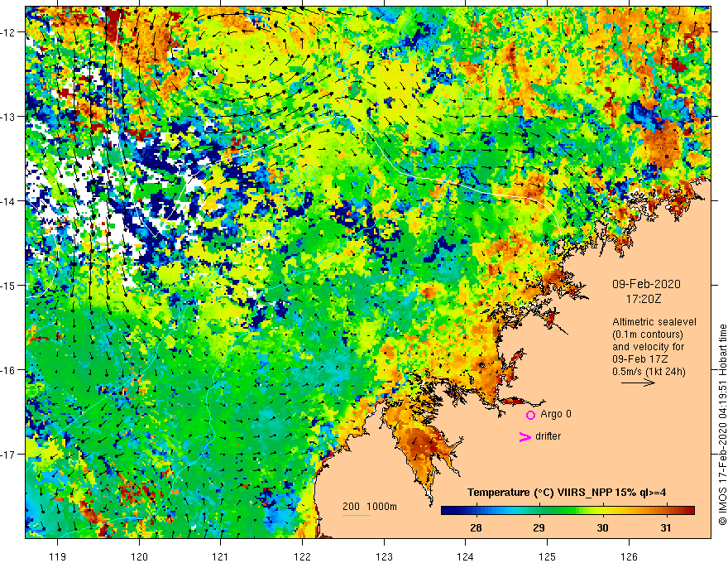The width and height of the screenshot is (728, 563).
Task: Click the Temperature VIIRS_NPP title text
Action: pos(567,492)
